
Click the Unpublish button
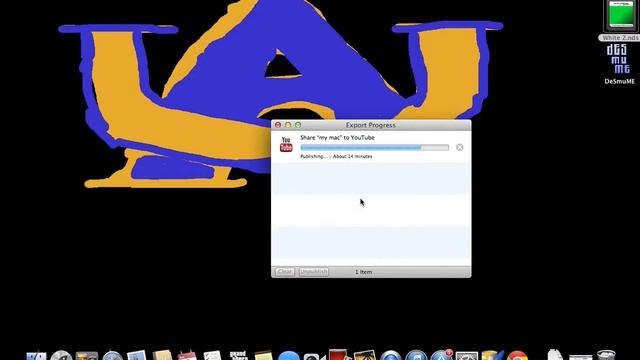[313, 272]
